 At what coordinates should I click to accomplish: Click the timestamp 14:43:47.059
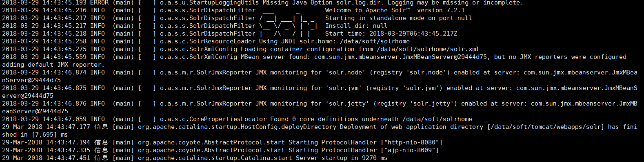tap(64, 119)
